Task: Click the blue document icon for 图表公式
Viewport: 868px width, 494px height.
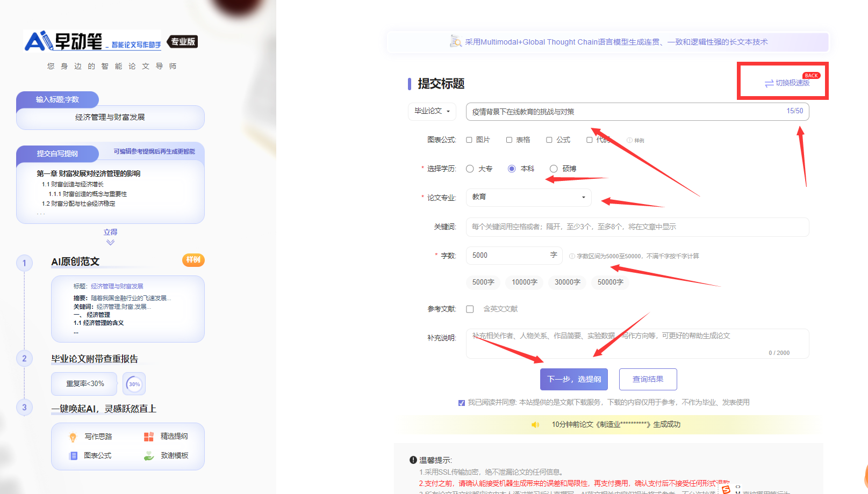Action: 73,456
